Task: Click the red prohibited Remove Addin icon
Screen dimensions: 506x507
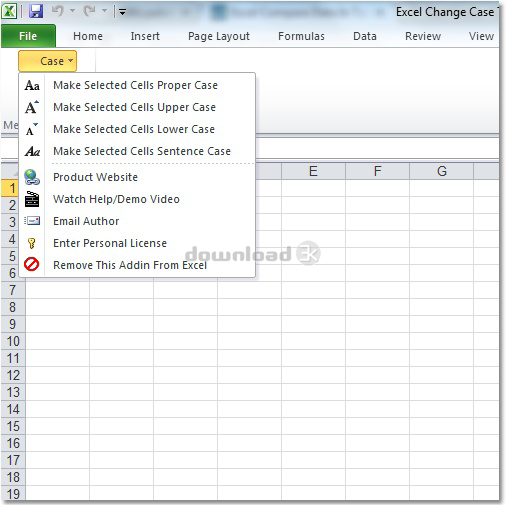Action: (x=32, y=265)
